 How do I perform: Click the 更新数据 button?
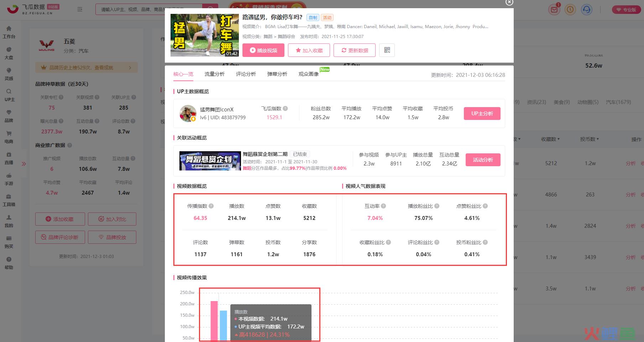point(355,50)
